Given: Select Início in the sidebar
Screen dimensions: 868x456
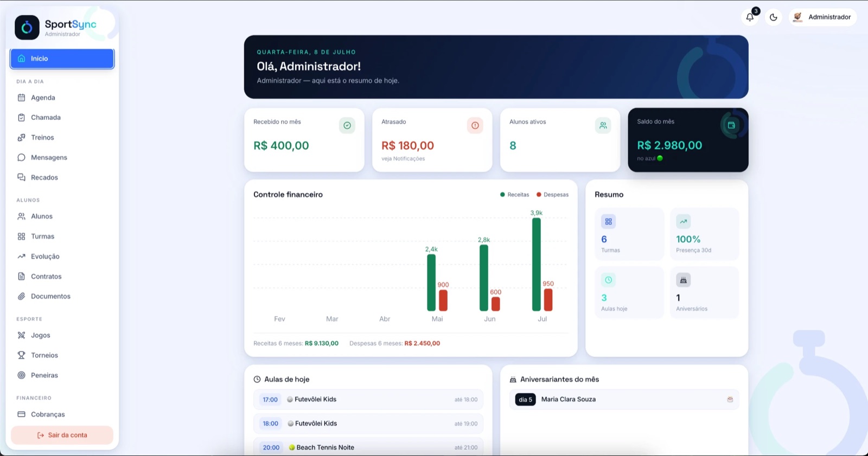Looking at the screenshot, I should [x=62, y=59].
